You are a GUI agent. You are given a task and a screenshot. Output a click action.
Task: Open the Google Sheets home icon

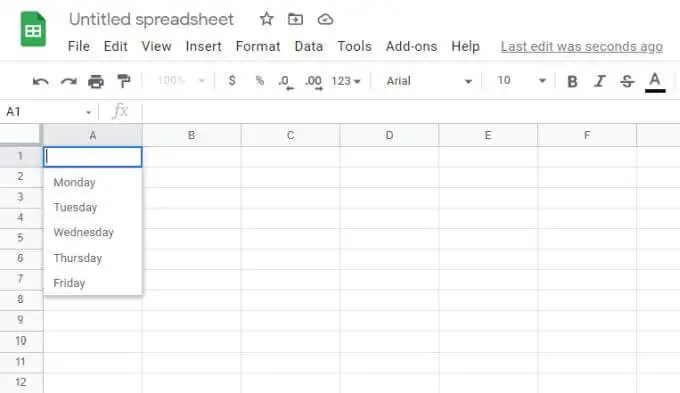tap(33, 29)
